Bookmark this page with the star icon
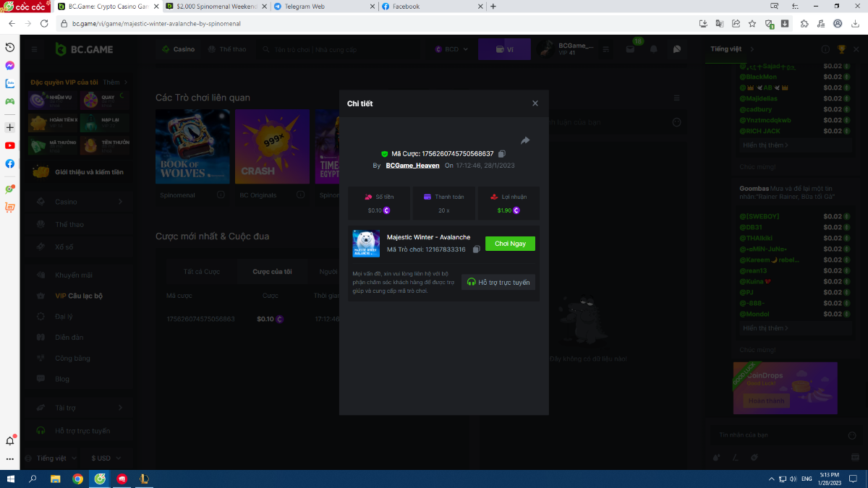Screen dimensions: 868x488 752,23
